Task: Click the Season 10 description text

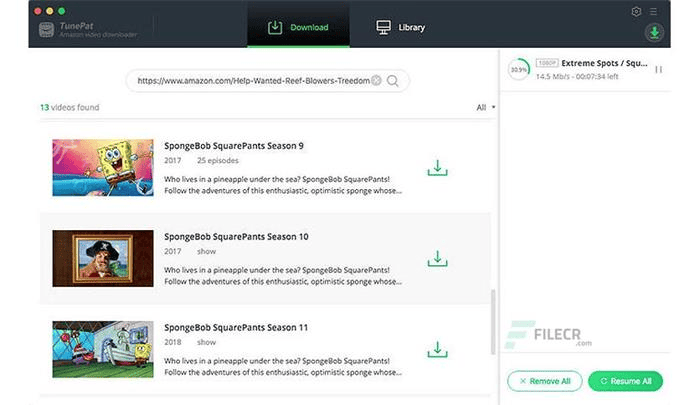Action: click(x=283, y=276)
